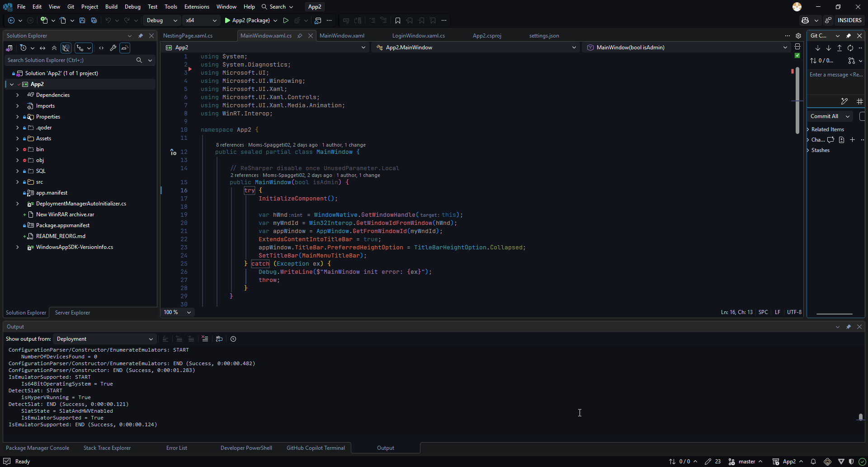This screenshot has width=868, height=467.
Task: Click the editor vertical scrollbar thumb
Action: (797, 100)
